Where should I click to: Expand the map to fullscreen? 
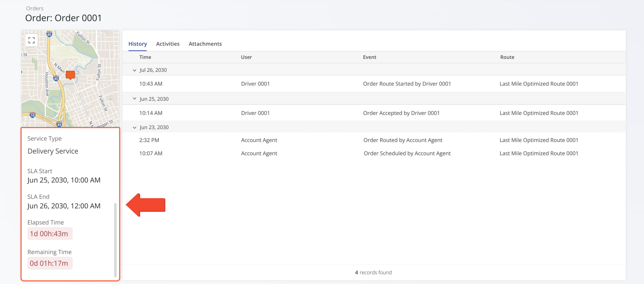pyautogui.click(x=31, y=40)
